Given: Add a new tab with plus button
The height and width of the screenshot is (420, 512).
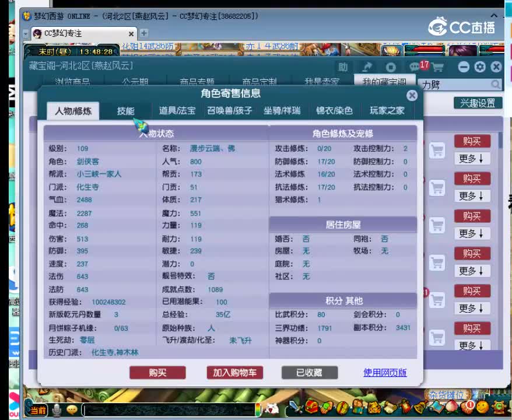Looking at the screenshot, I should coord(143,33).
